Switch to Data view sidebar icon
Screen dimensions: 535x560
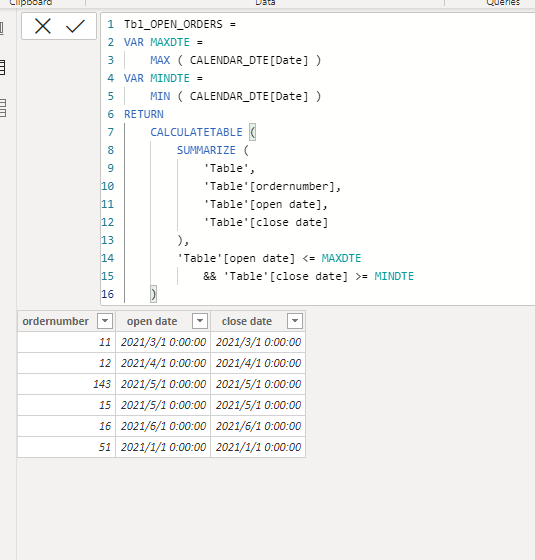tap(2, 68)
